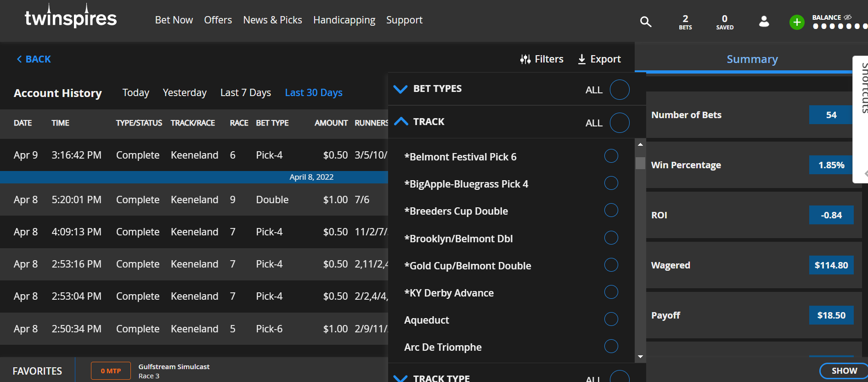This screenshot has width=868, height=382.
Task: Click the Number of Bets value 54
Action: tap(831, 115)
